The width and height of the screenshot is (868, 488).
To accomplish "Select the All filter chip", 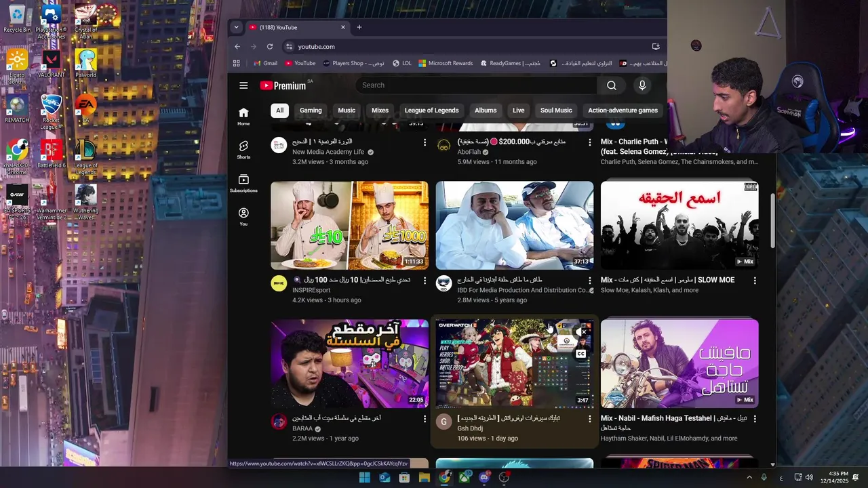I will (x=279, y=110).
